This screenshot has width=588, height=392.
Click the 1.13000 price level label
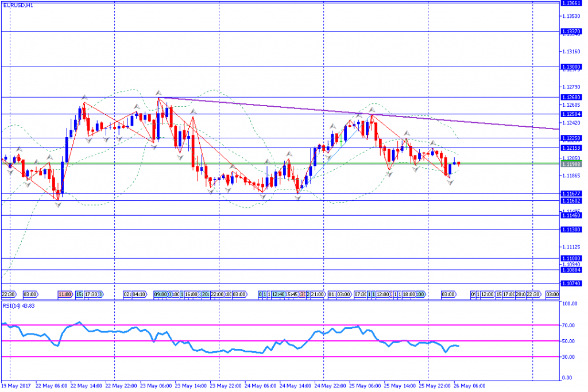point(572,67)
